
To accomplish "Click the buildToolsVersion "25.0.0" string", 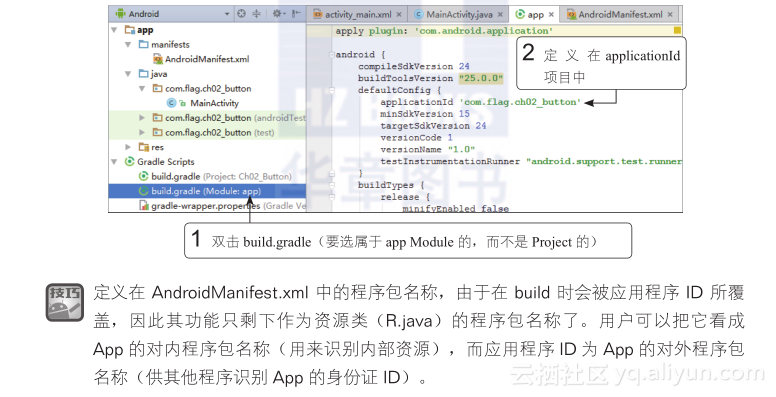I will (481, 78).
